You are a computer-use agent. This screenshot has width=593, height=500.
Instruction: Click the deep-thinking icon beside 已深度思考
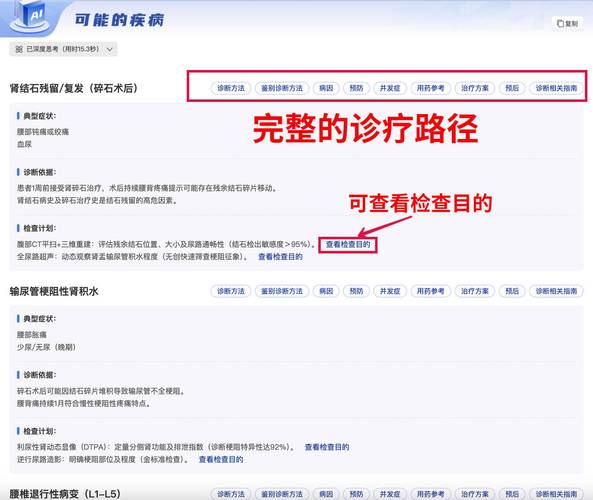tap(19, 49)
